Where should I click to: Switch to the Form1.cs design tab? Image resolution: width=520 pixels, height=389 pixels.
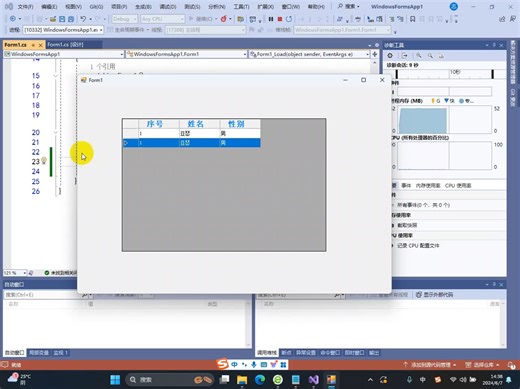(65, 44)
